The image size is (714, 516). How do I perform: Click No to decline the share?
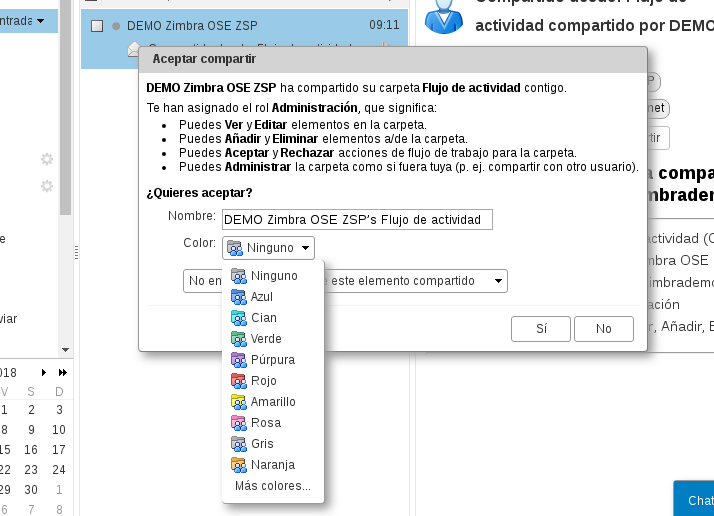pos(604,329)
